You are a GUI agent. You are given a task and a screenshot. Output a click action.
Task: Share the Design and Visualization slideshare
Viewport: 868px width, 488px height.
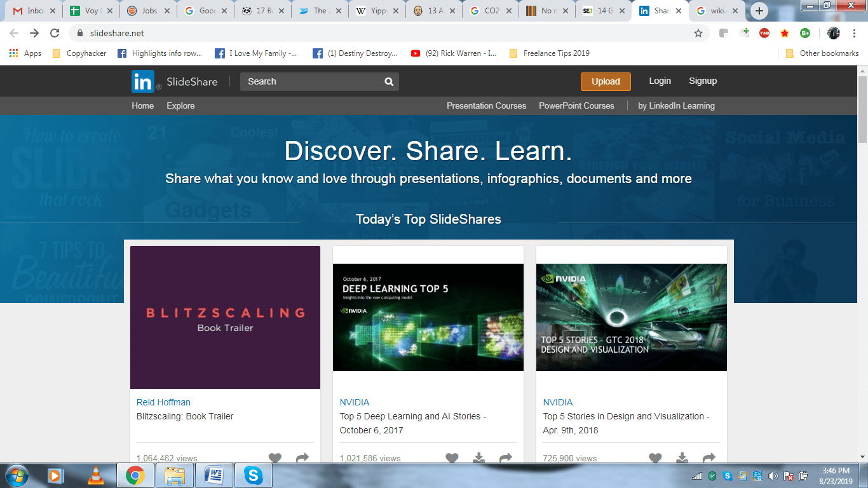[x=709, y=457]
